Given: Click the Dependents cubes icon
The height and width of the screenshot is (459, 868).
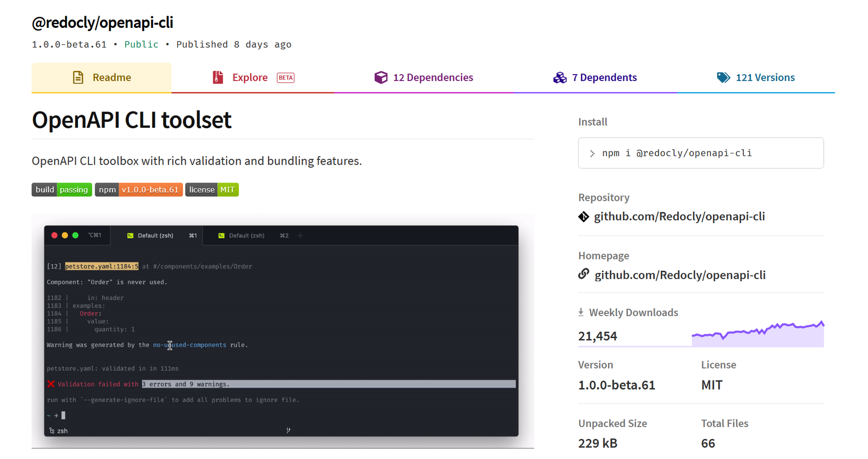Looking at the screenshot, I should pyautogui.click(x=560, y=77).
